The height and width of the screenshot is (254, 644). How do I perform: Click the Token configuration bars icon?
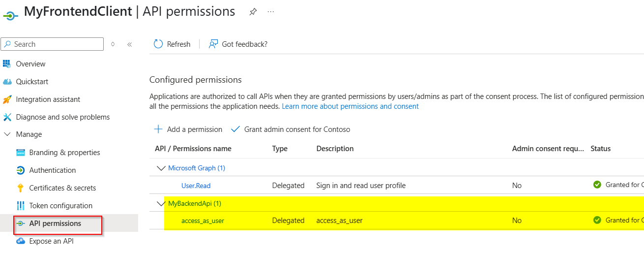21,206
